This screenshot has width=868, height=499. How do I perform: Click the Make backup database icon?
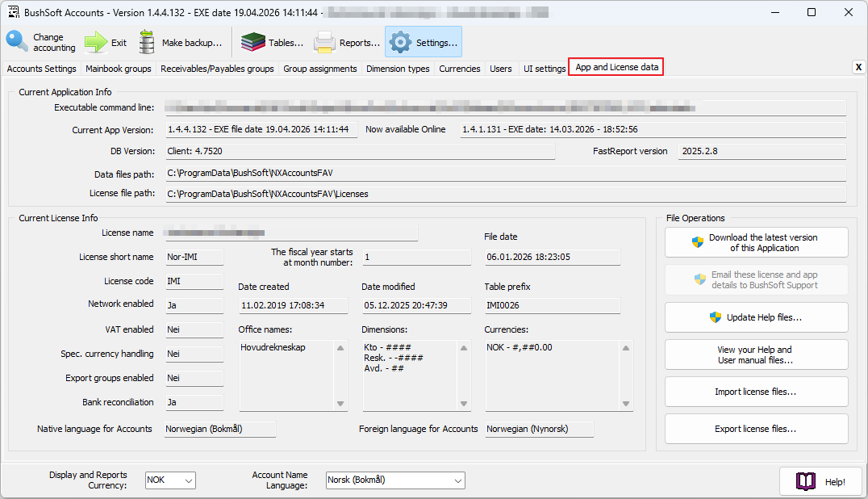[x=147, y=42]
